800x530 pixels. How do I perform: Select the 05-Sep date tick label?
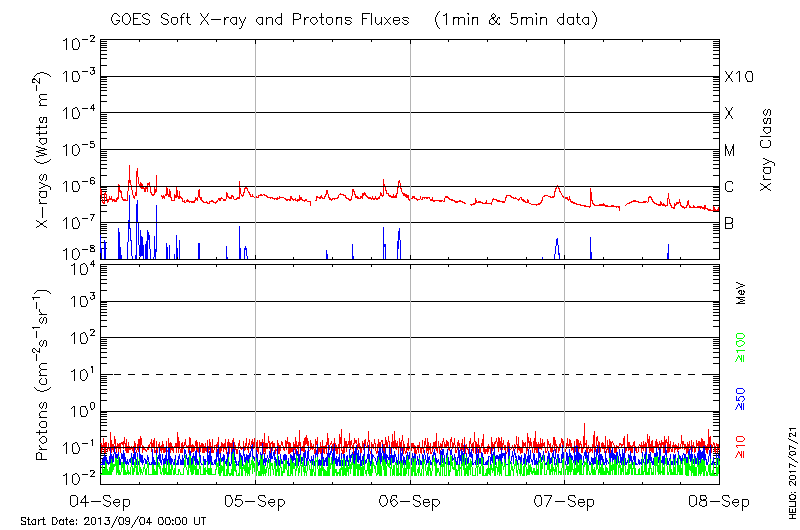256,500
